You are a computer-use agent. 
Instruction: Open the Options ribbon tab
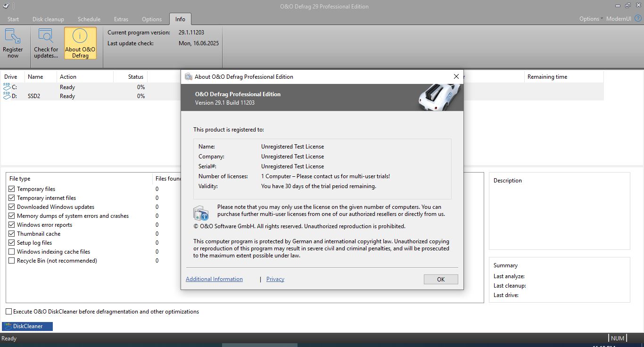(x=152, y=19)
